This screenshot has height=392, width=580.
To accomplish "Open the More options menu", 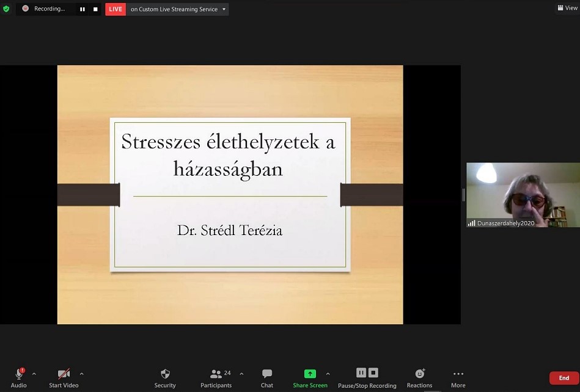I will click(458, 374).
